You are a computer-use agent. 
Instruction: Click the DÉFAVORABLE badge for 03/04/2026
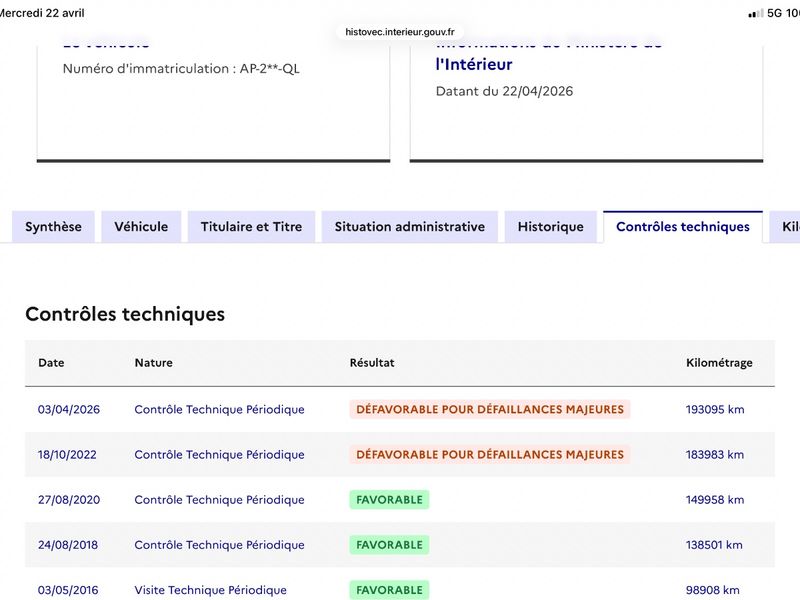(490, 409)
